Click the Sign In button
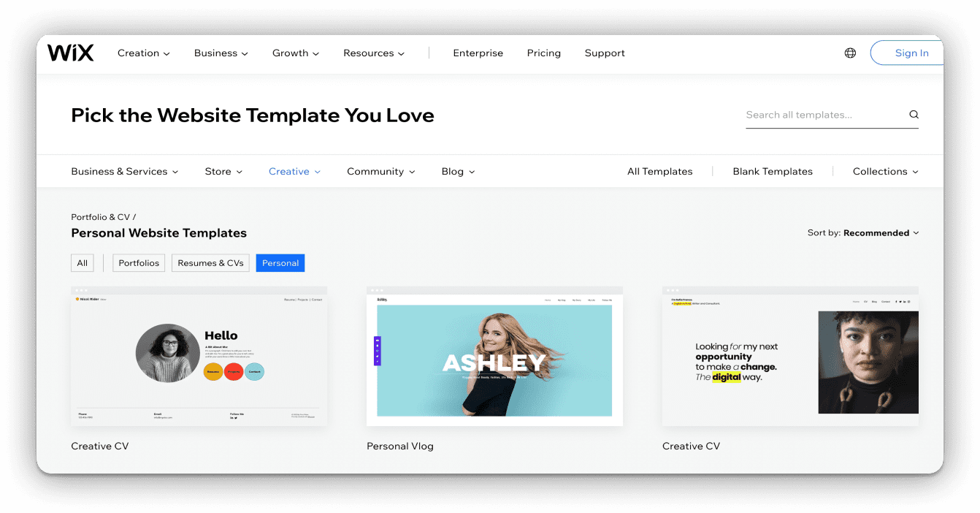980x513 pixels. (911, 53)
